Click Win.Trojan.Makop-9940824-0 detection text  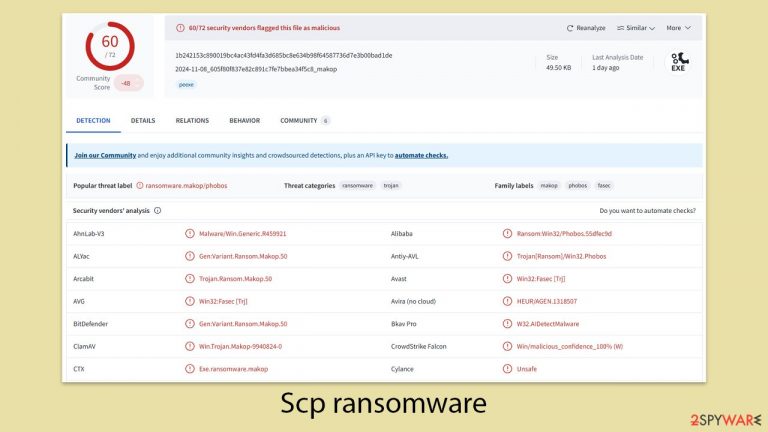(x=240, y=346)
